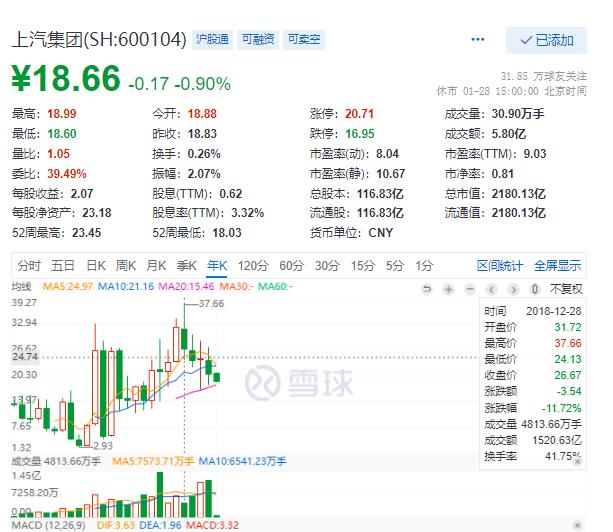Click the 24.74 crosshair price label
This screenshot has height=532, width=613.
point(25,357)
